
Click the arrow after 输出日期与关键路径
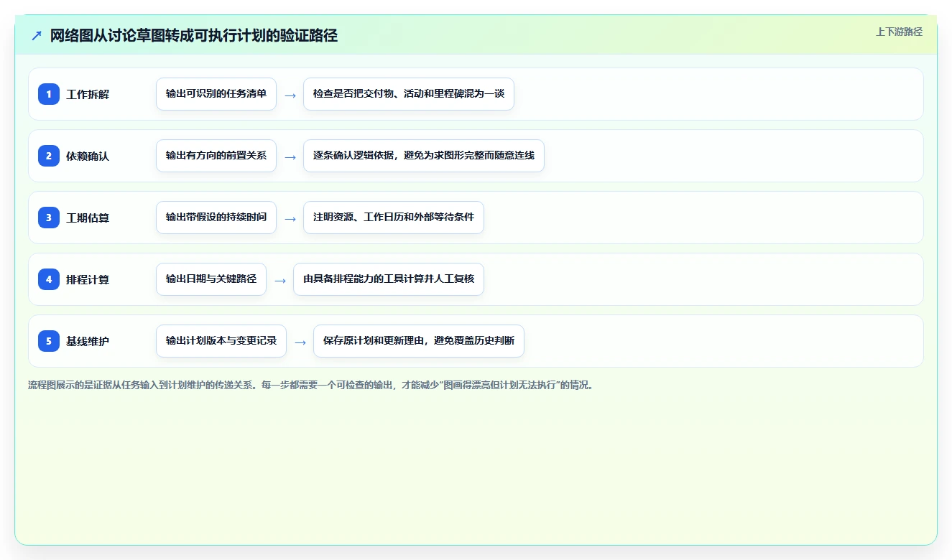click(280, 280)
